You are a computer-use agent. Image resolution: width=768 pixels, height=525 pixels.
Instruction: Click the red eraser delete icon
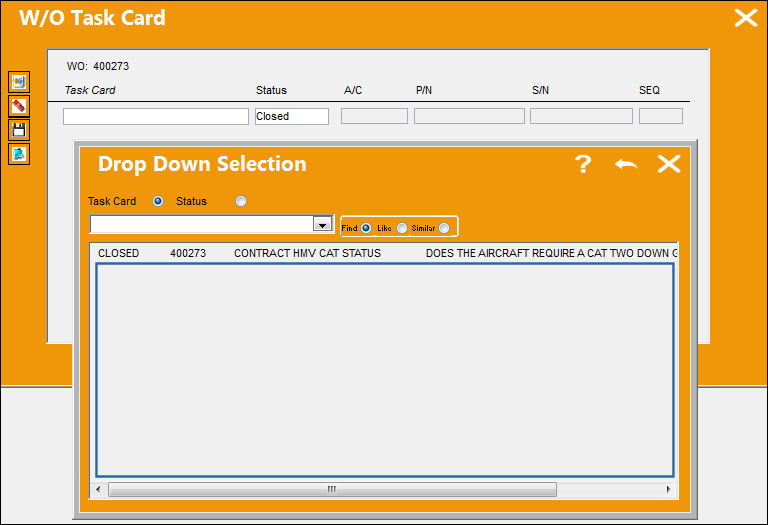19,106
